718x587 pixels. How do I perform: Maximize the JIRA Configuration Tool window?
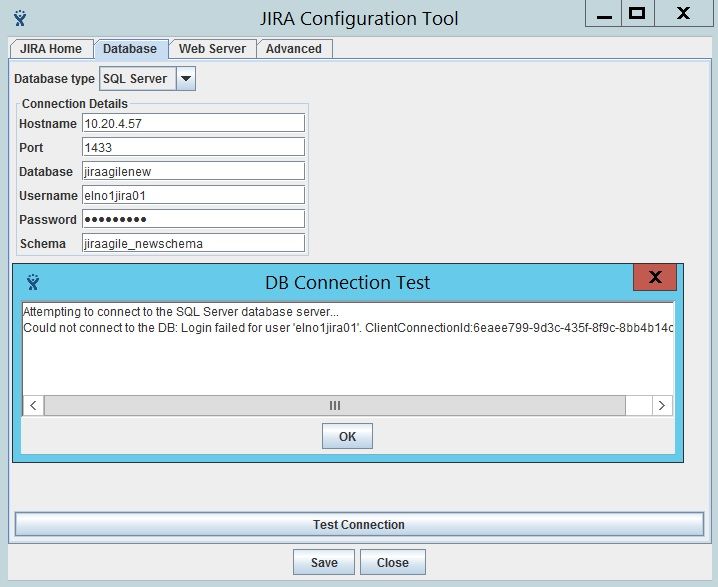[x=637, y=14]
